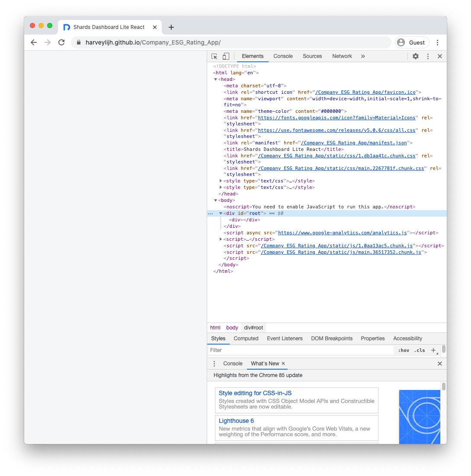Collapse the head element
The image size is (471, 476).
click(x=215, y=79)
